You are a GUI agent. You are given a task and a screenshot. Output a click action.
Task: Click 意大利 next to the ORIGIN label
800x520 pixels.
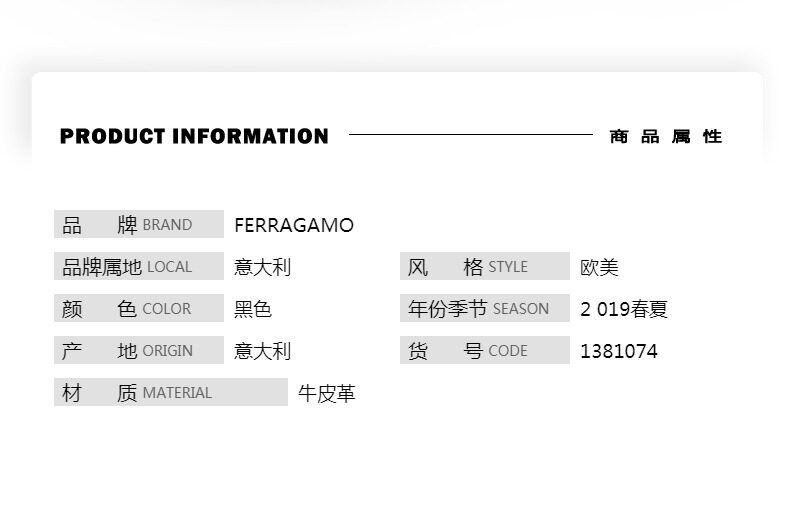pyautogui.click(x=262, y=351)
